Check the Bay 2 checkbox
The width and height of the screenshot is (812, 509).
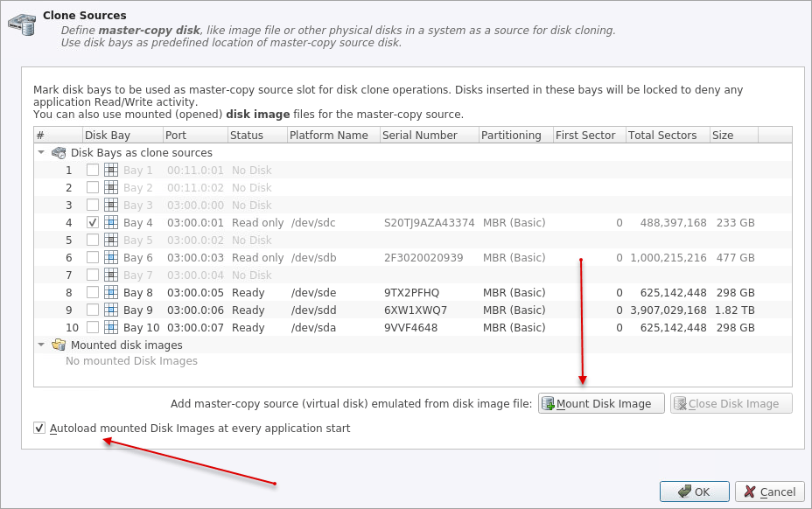(93, 187)
